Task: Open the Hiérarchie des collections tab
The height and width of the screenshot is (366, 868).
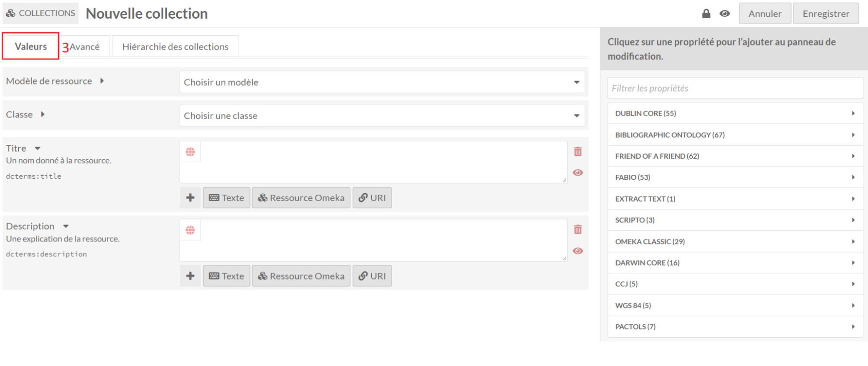Action: click(x=175, y=47)
